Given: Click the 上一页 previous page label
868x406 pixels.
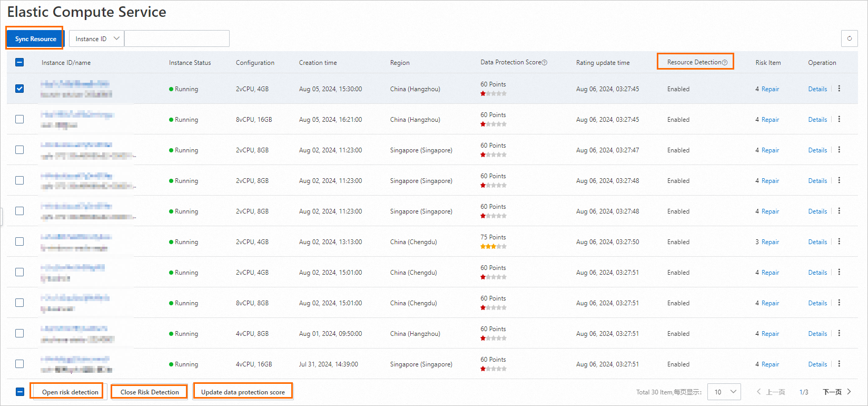Looking at the screenshot, I should (775, 392).
